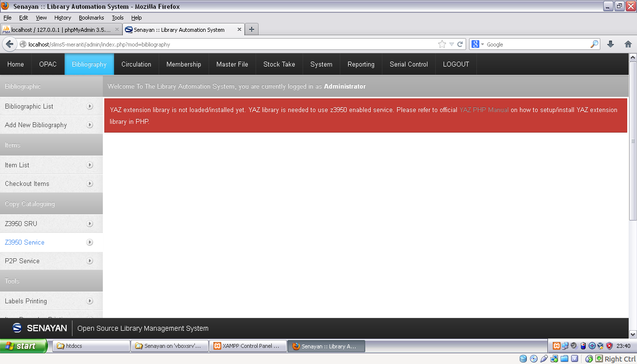The image size is (637, 364).
Task: Click in the address bar URL field
Action: point(230,44)
